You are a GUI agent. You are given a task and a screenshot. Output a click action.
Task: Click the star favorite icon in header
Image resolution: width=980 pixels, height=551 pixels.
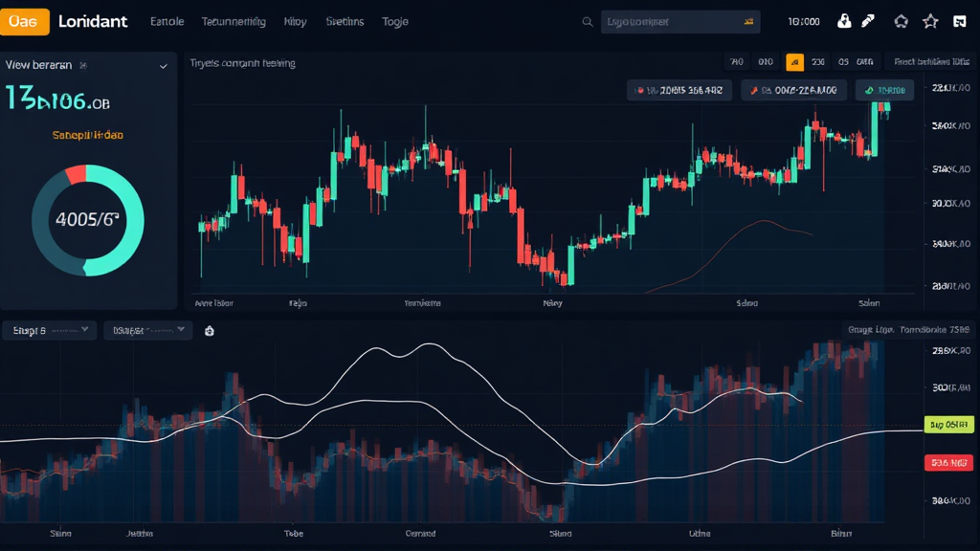pyautogui.click(x=930, y=21)
